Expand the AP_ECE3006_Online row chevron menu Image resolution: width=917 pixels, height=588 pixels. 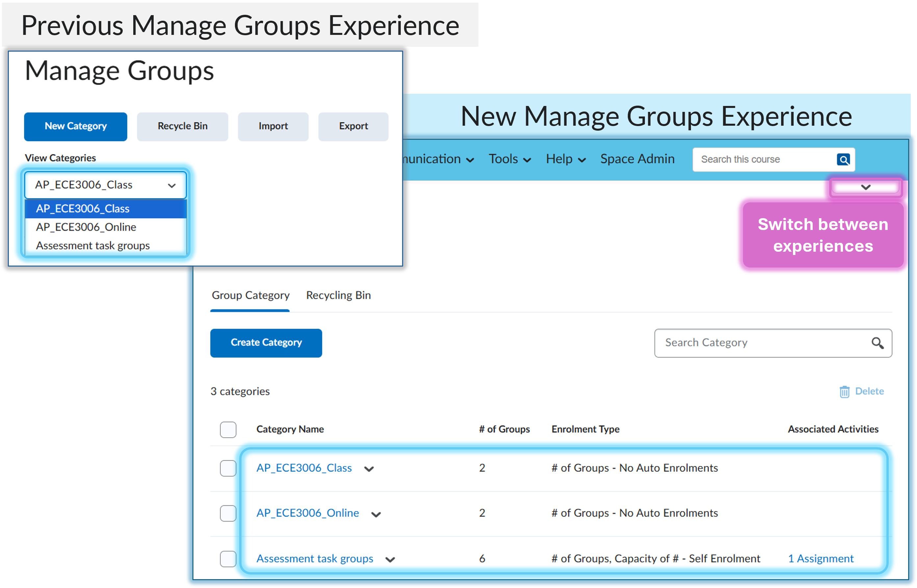tap(376, 514)
